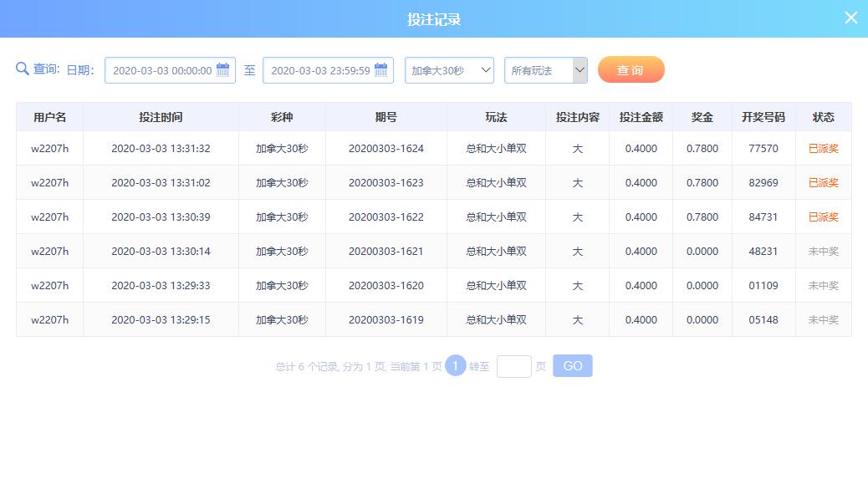Click the 用户名 column header
This screenshot has width=868, height=484.
point(50,117)
